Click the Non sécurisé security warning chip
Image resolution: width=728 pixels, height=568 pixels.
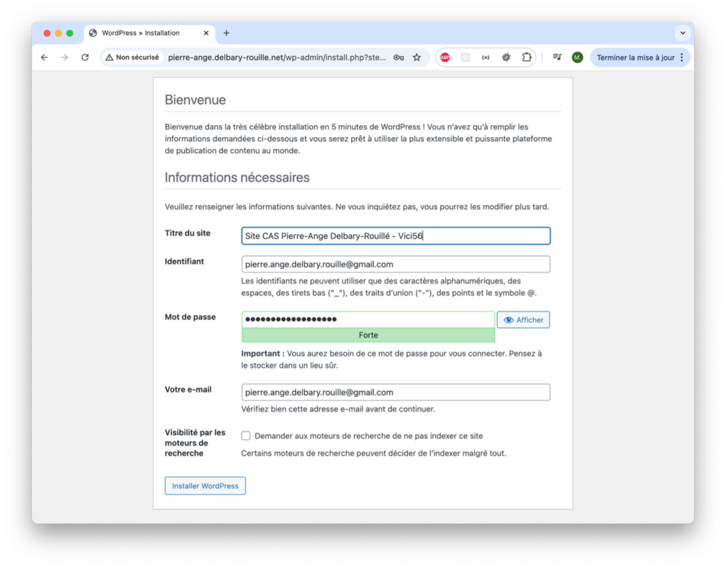tap(132, 57)
